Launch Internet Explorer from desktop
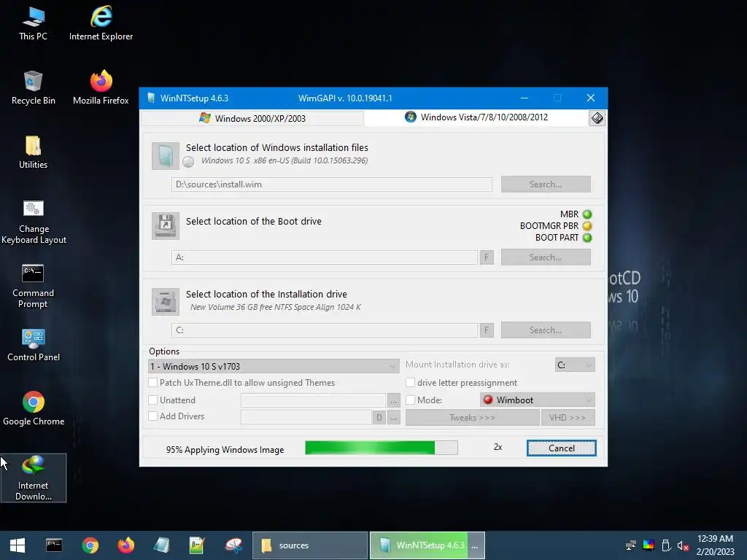Image resolution: width=747 pixels, height=560 pixels. (101, 23)
